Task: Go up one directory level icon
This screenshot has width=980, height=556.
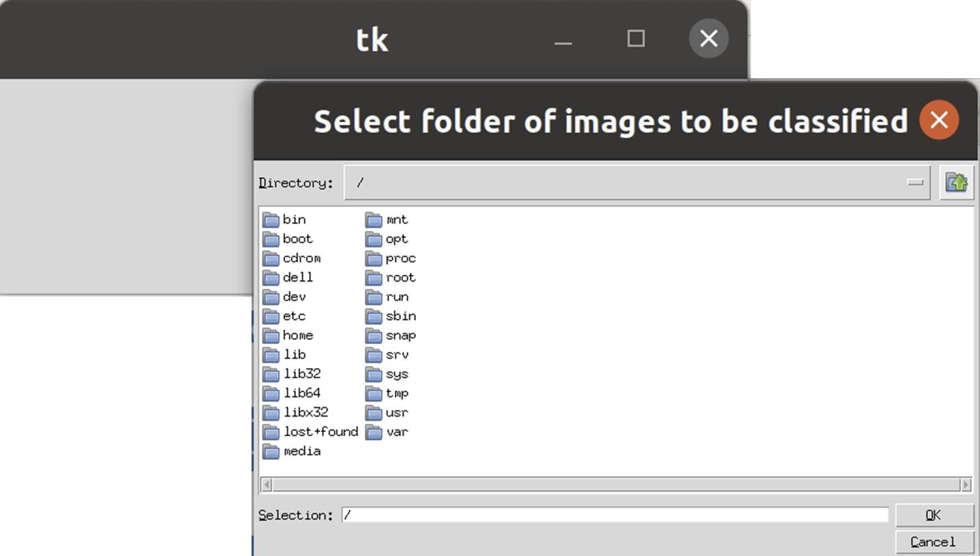Action: [956, 182]
